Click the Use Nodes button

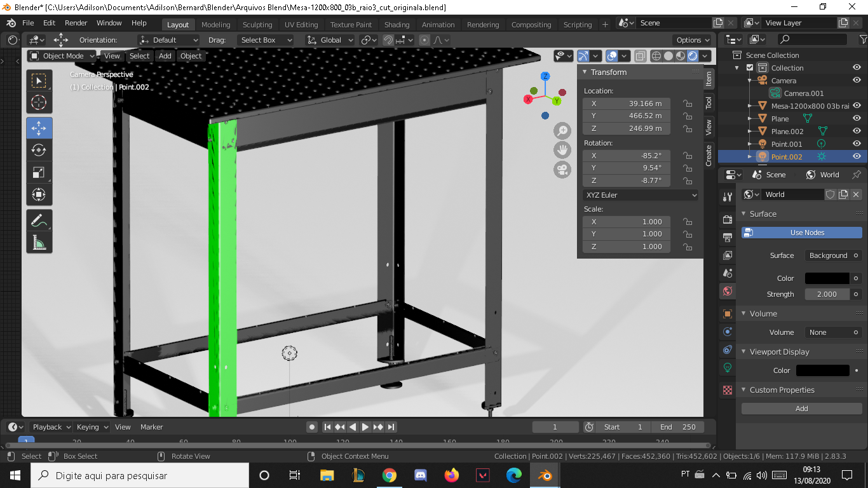tap(802, 233)
